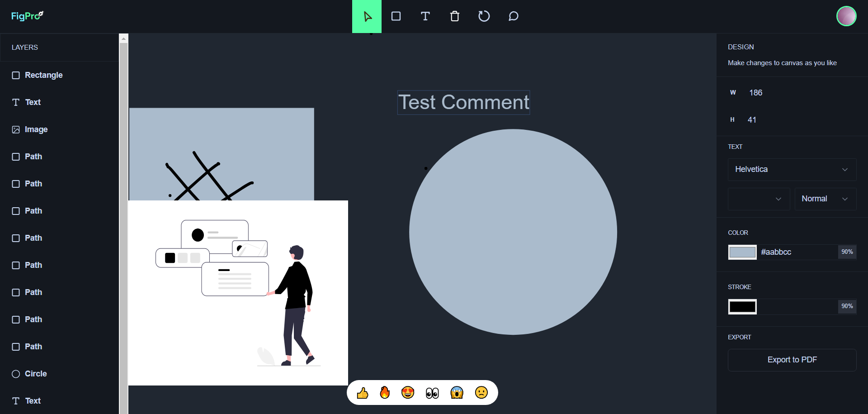Click the stroke 90% opacity label

[847, 306]
